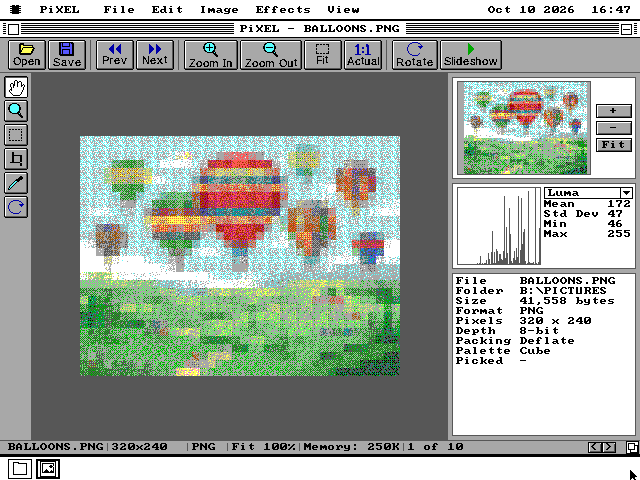Click the Min value 46
This screenshot has width=640, height=480.
point(615,224)
